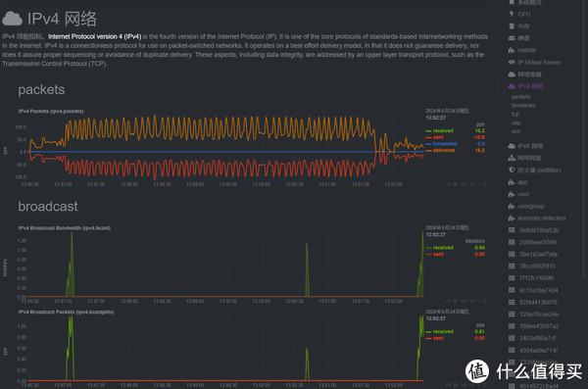Click the first spike in Broadcast Packets chart
Screen dimensions: 588x389
71,348
